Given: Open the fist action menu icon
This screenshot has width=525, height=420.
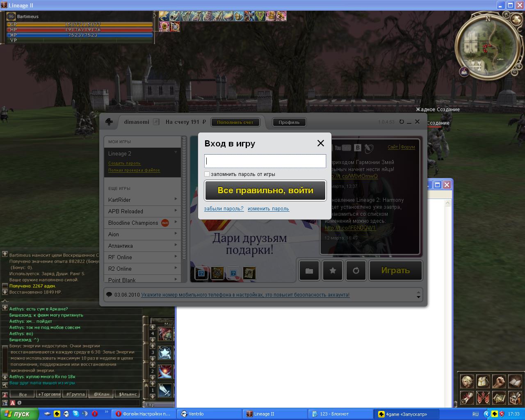Looking at the screenshot, I should click(499, 381).
